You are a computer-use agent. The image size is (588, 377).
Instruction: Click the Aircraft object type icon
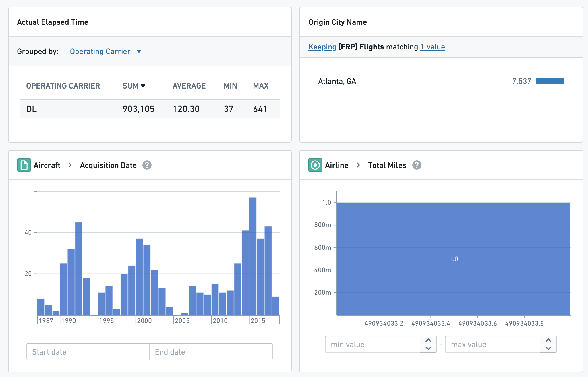pyautogui.click(x=24, y=165)
